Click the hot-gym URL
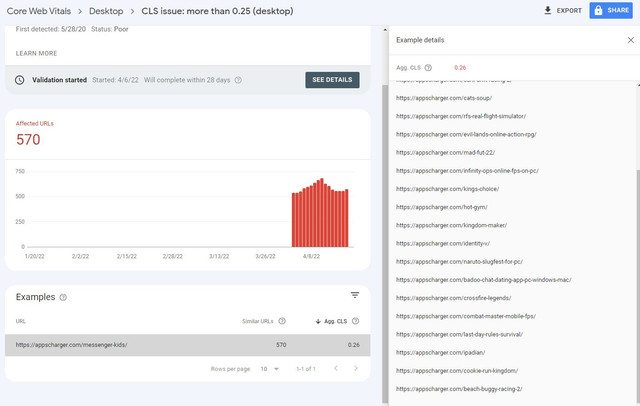 pos(442,207)
